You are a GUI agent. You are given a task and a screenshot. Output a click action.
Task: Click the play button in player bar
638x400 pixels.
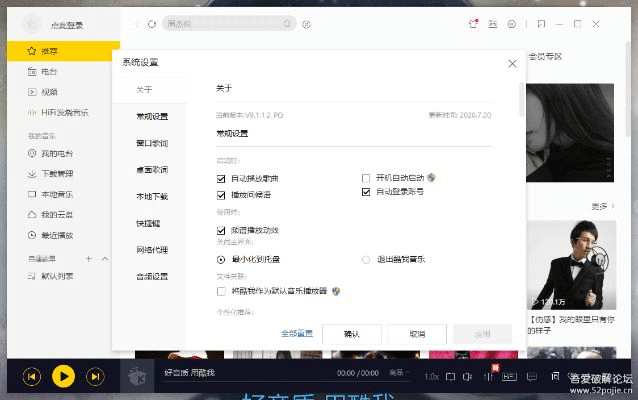pos(63,376)
